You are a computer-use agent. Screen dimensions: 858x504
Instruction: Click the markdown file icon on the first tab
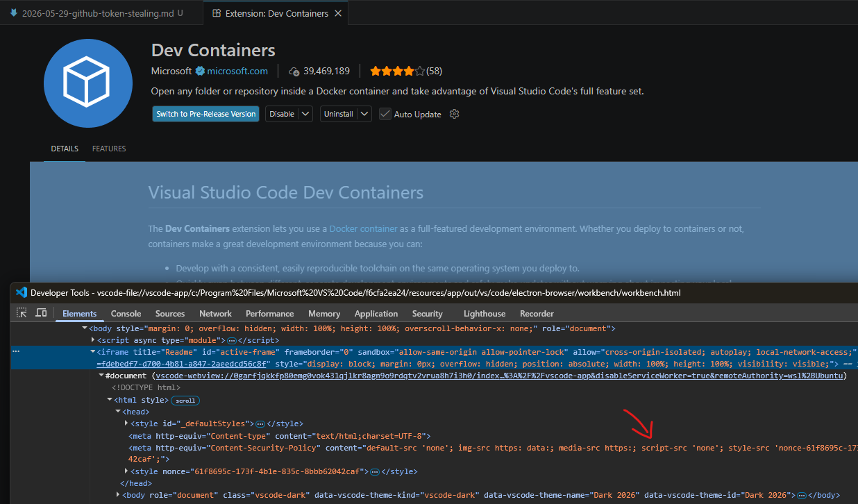pos(13,13)
